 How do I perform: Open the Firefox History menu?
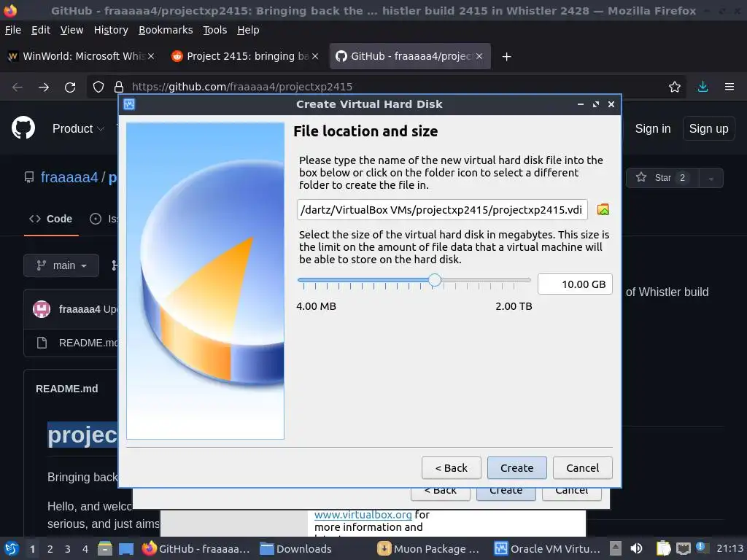point(111,30)
